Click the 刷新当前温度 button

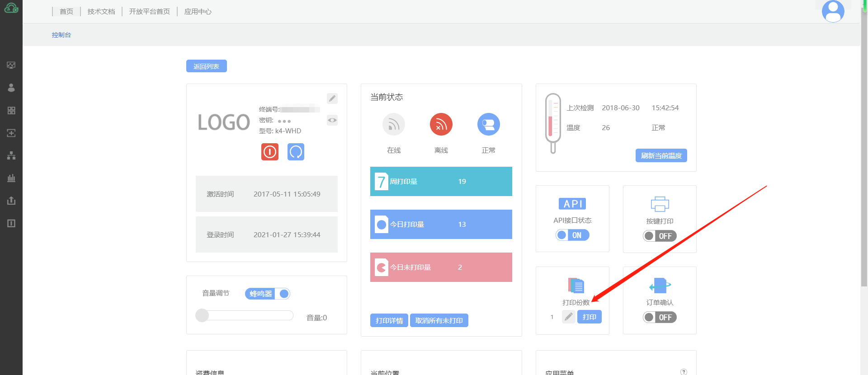661,155
